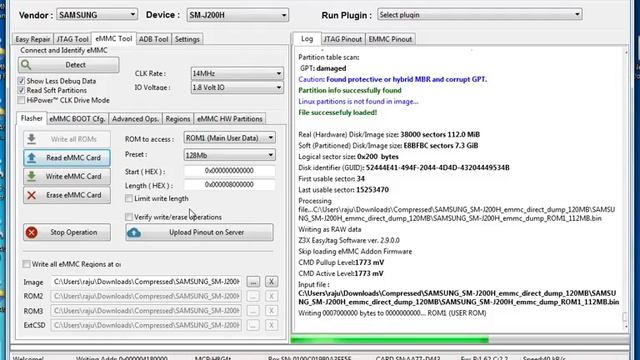Screen dimensions: 640x360
Task: Check Write all eMMC Regions at once
Action: (x=27, y=264)
